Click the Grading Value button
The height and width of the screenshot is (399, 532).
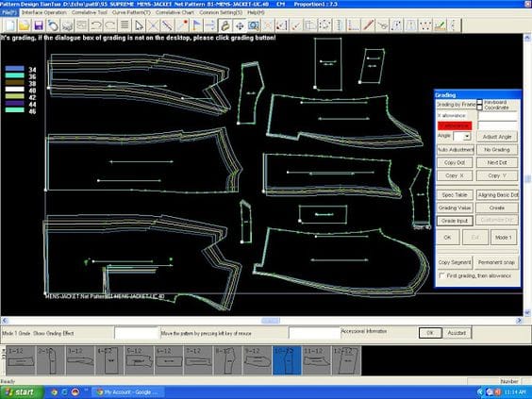455,208
